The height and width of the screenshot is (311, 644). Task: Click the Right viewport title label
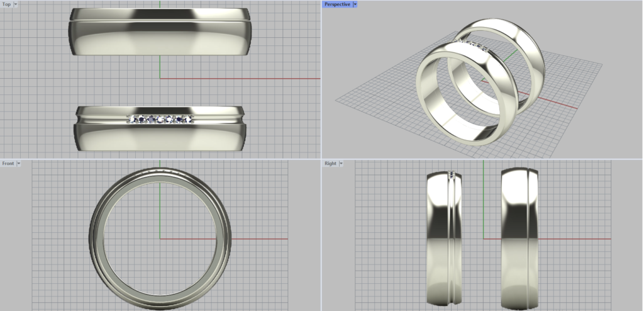click(x=330, y=163)
